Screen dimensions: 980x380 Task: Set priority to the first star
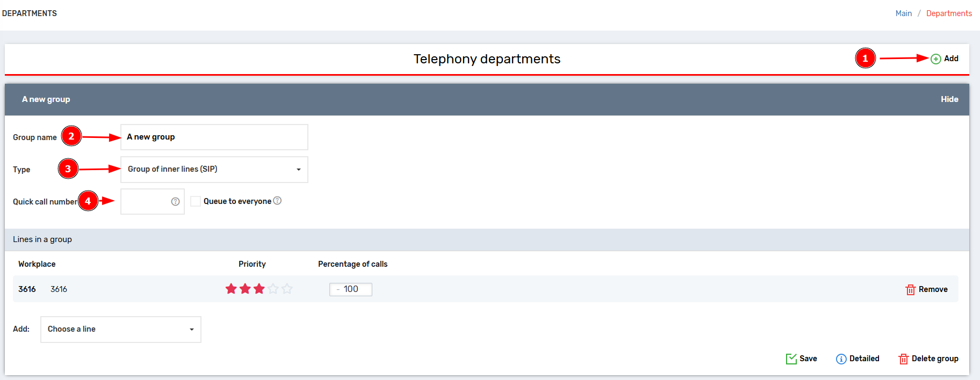pos(231,289)
